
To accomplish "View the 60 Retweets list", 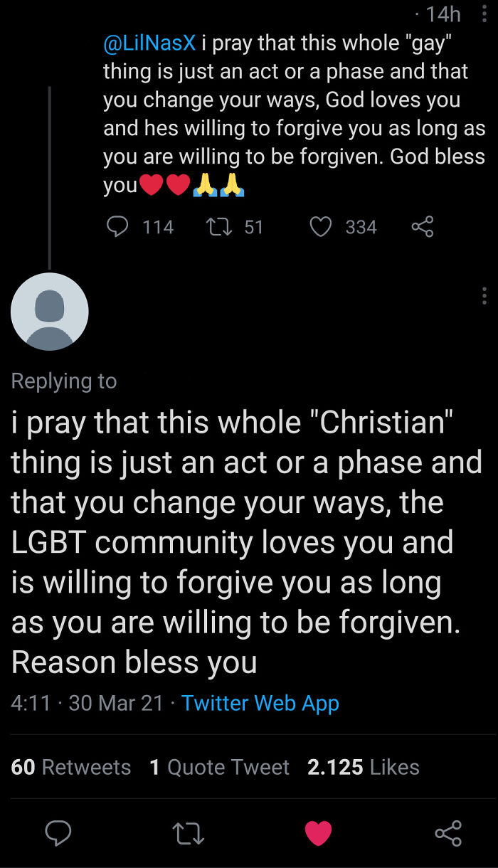I will point(70,767).
